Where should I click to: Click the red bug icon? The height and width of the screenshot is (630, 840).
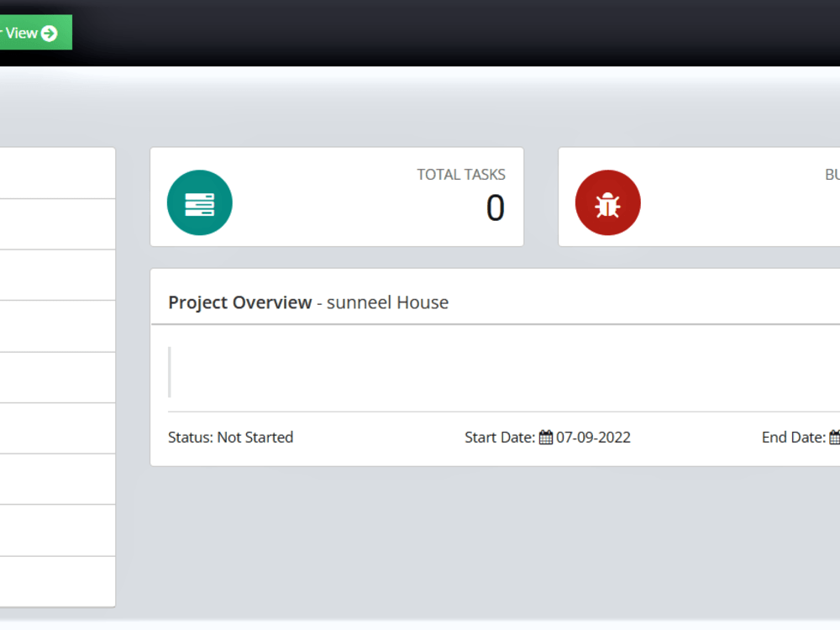pos(607,202)
